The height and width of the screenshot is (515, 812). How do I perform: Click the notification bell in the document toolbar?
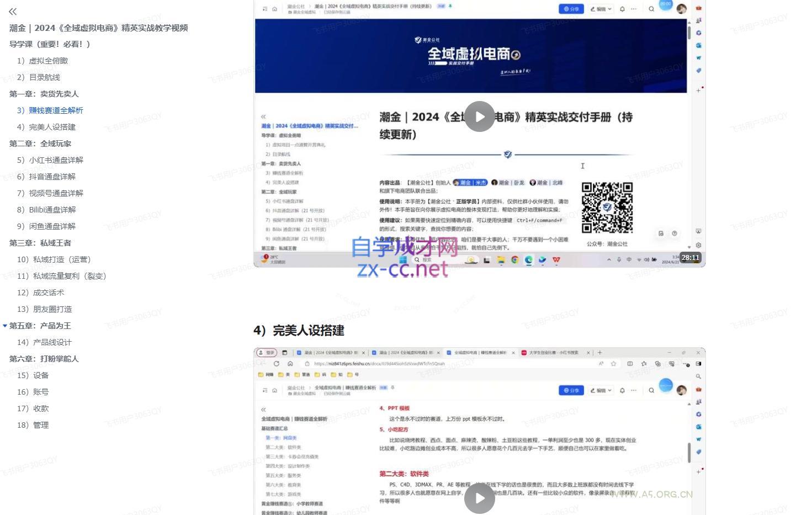pyautogui.click(x=623, y=9)
